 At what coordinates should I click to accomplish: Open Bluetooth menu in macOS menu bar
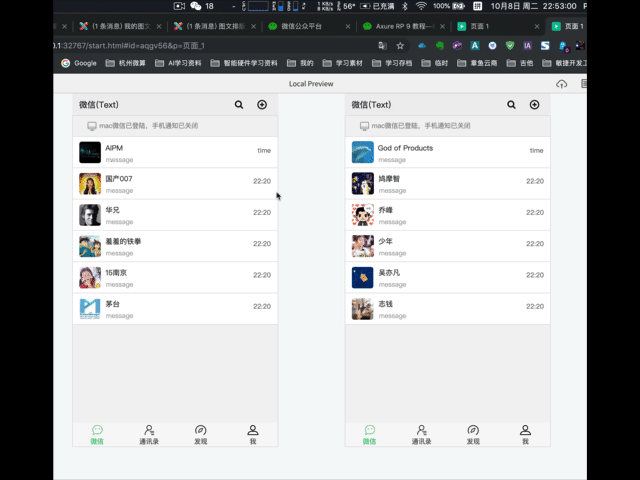pyautogui.click(x=405, y=6)
